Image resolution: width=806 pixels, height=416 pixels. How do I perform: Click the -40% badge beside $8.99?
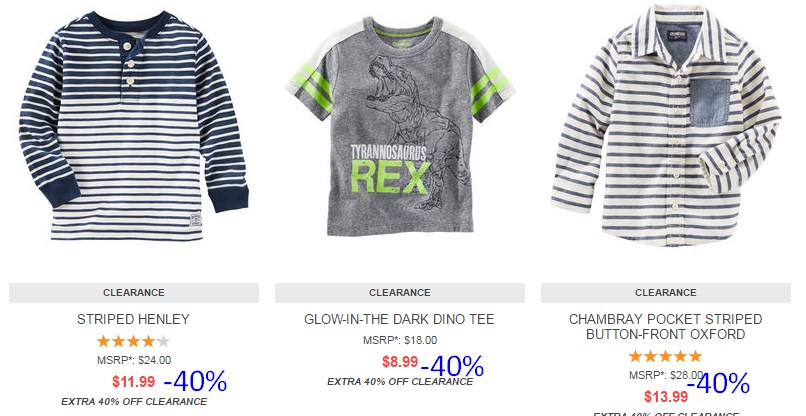(x=452, y=366)
